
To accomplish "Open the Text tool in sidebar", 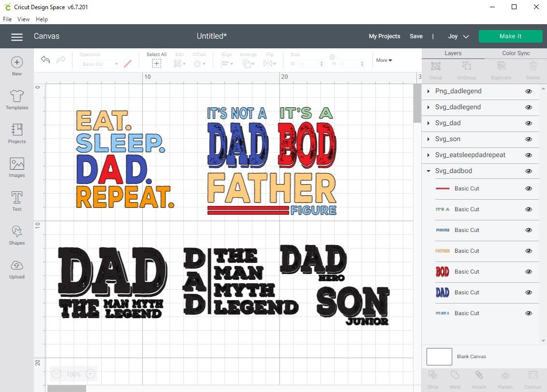I will click(x=17, y=200).
